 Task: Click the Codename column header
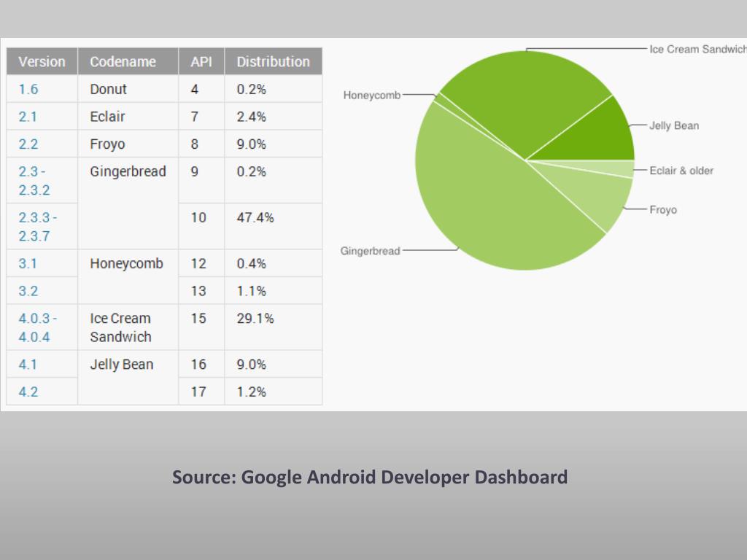coord(128,61)
